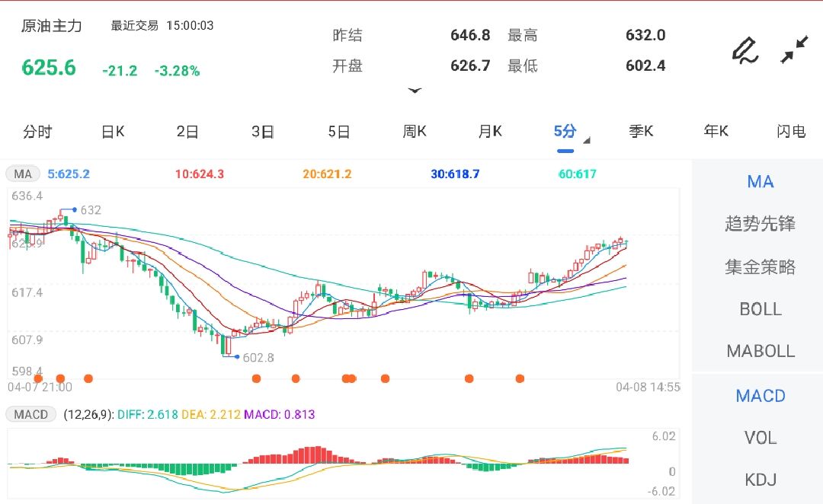Click an orange event dot below the chart
This screenshot has height=504, width=823.
[256, 378]
